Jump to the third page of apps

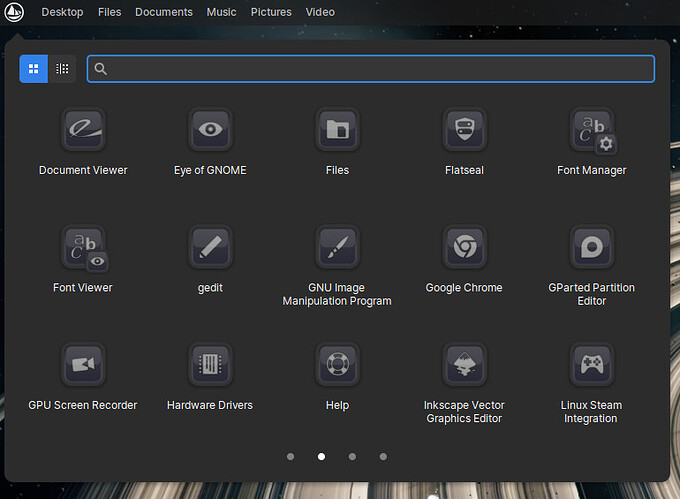click(352, 457)
